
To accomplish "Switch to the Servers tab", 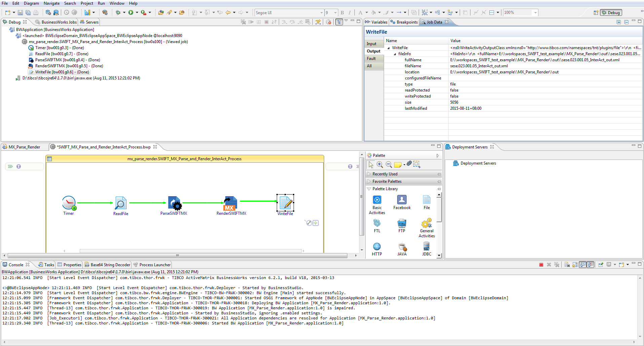I will (x=89, y=22).
